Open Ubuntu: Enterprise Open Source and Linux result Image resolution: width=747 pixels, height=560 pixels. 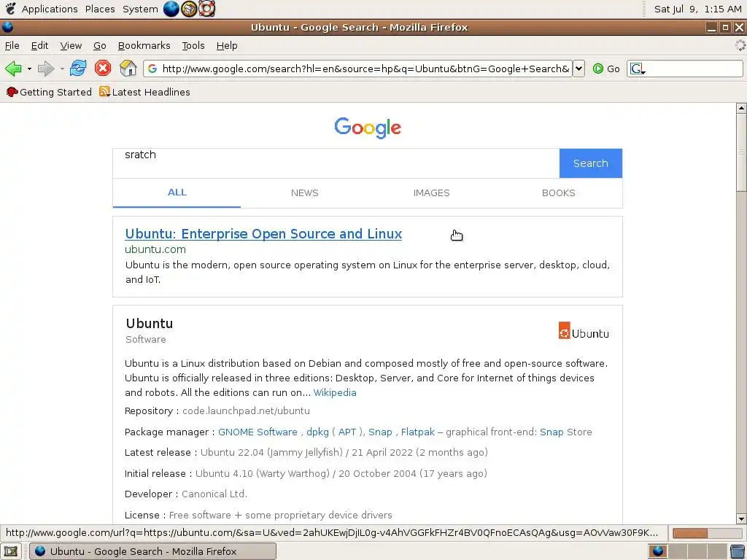point(263,234)
